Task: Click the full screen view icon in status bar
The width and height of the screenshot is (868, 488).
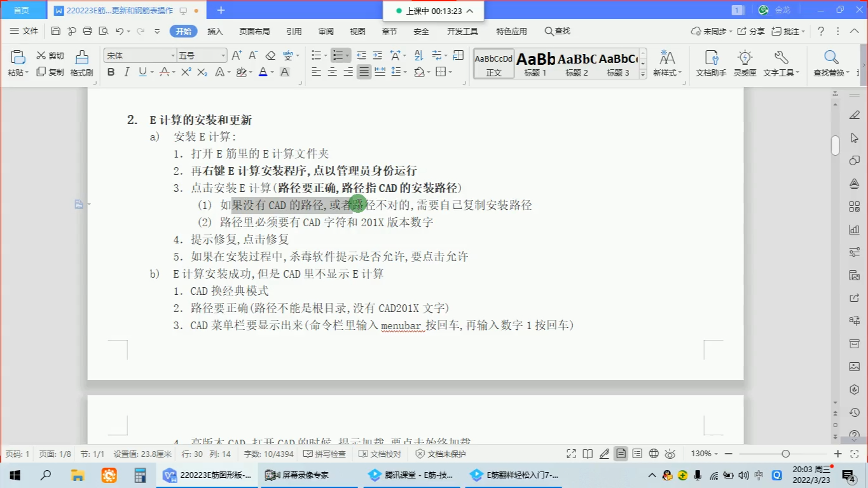Action: click(572, 454)
